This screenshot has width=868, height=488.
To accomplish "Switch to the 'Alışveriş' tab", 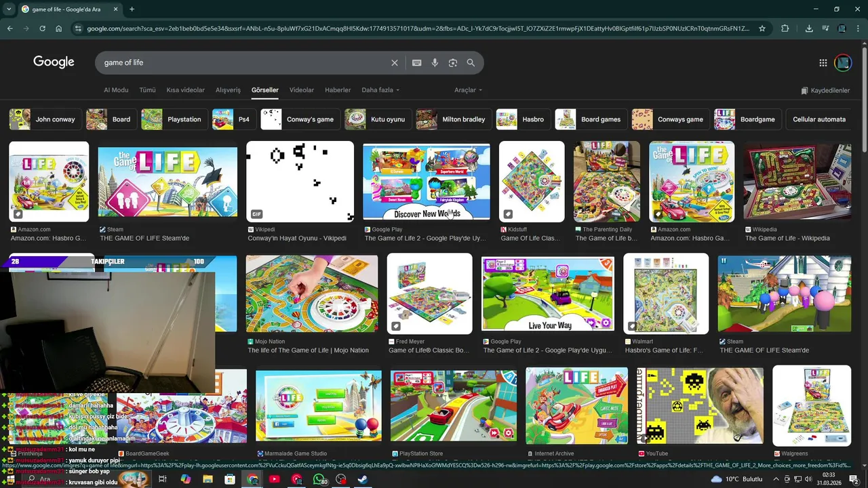I will point(228,90).
